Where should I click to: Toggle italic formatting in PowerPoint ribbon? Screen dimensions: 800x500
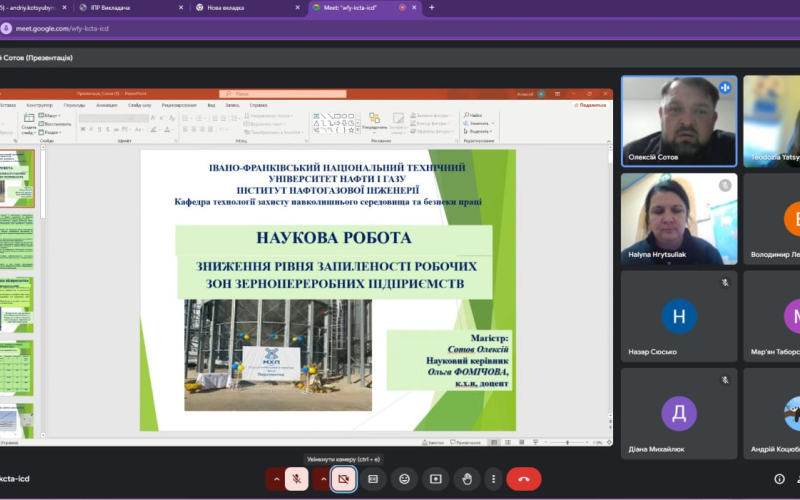tap(91, 130)
